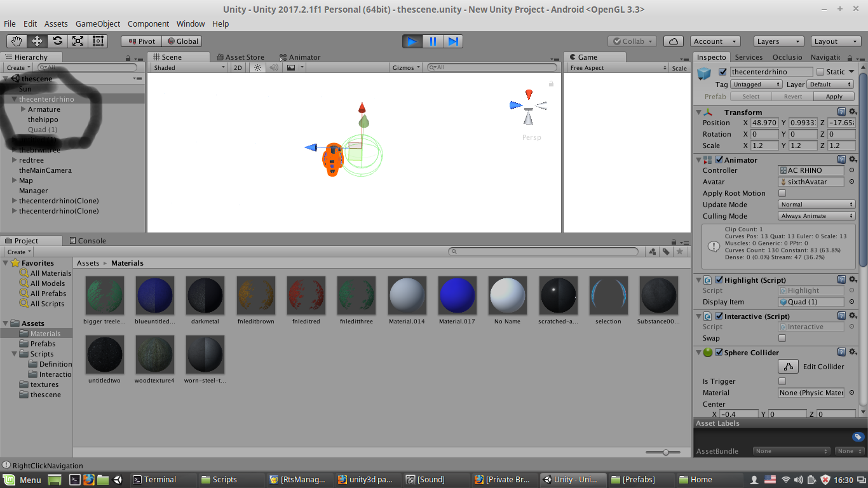This screenshot has height=488, width=868.
Task: Open Layers dropdown in toolbar
Action: 779,41
